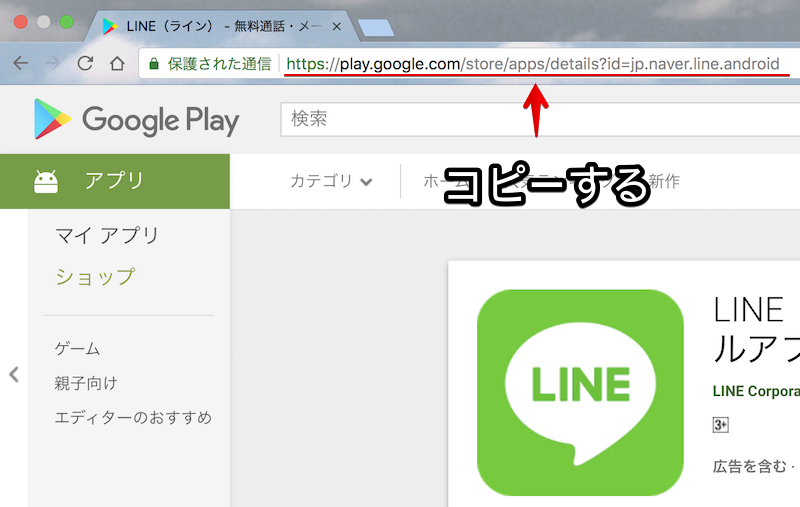Viewport: 800px width, 507px height.
Task: Close the LINE tab
Action: coord(337,27)
